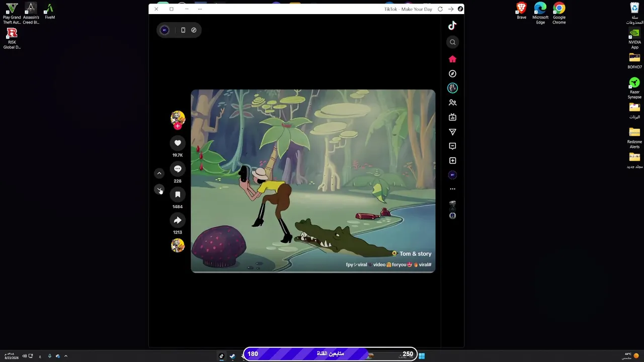Open the taskbar date and time

tap(12, 356)
